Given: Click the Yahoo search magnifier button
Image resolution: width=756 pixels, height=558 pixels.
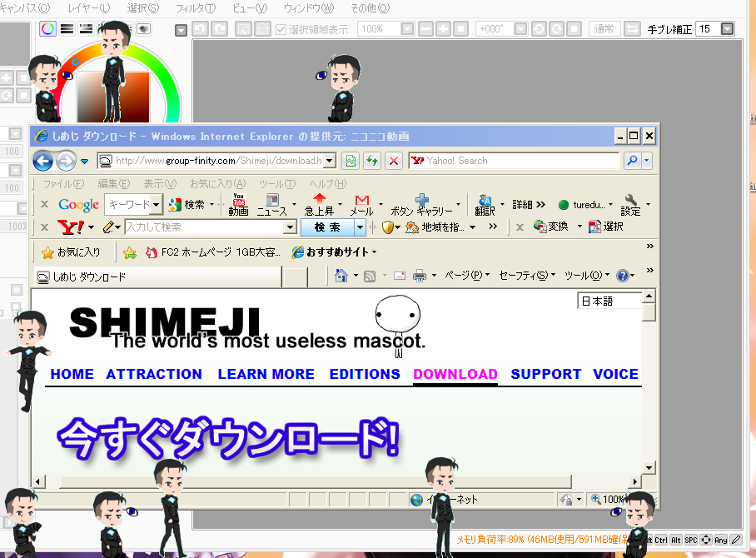Looking at the screenshot, I should tap(632, 161).
